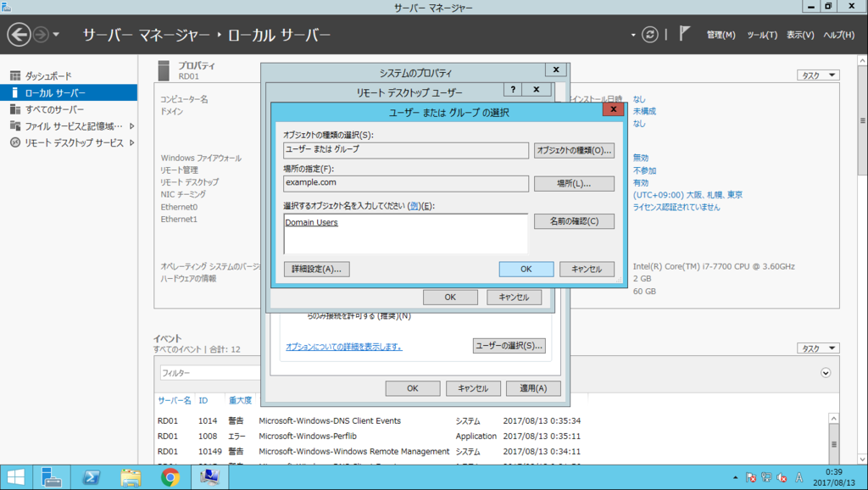
Task: Select the event row with ID 1014
Action: pos(370,420)
